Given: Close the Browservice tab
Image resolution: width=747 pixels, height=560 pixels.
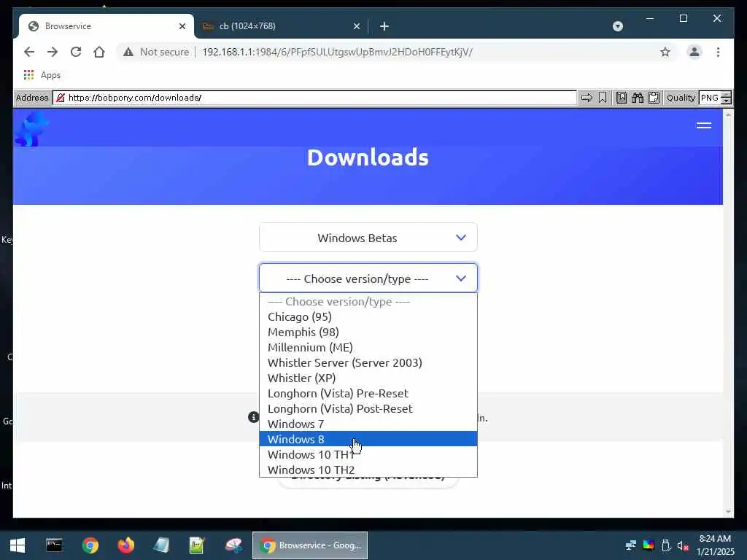Looking at the screenshot, I should point(182,26).
